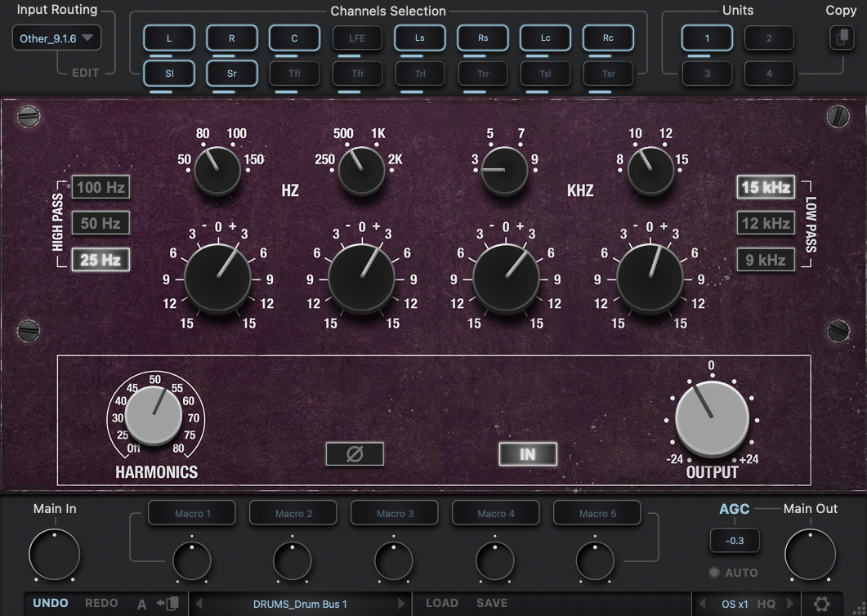Click the AGC value box
The height and width of the screenshot is (616, 867).
(734, 540)
